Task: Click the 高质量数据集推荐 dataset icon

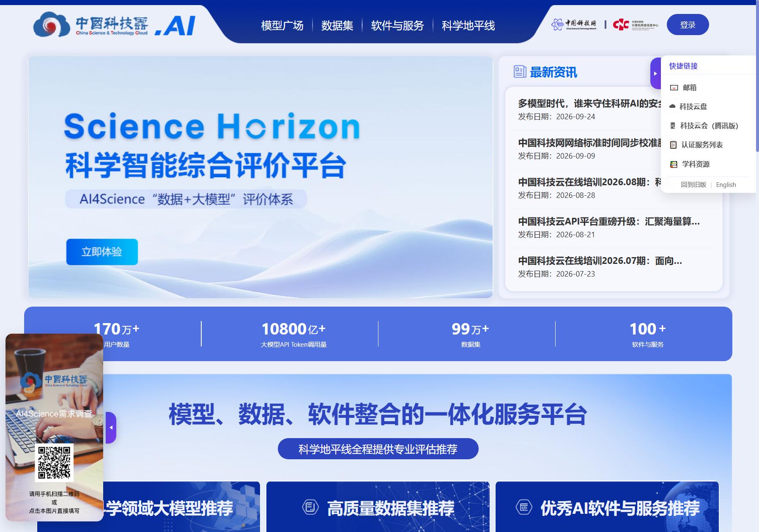Action: [310, 507]
